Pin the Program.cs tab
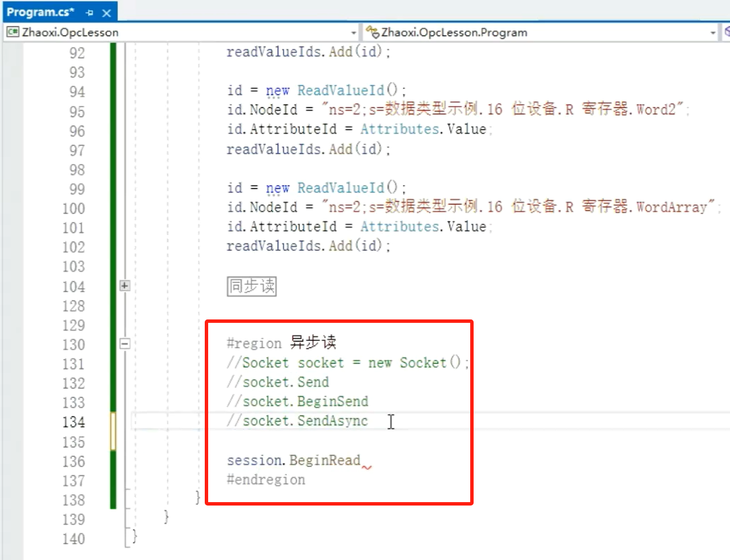The height and width of the screenshot is (560, 730). coord(90,12)
